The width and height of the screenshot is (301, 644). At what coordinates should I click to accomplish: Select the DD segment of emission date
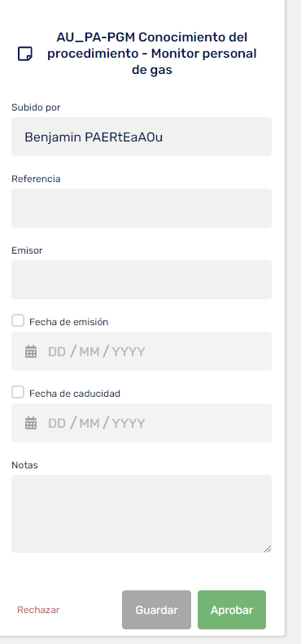57,352
